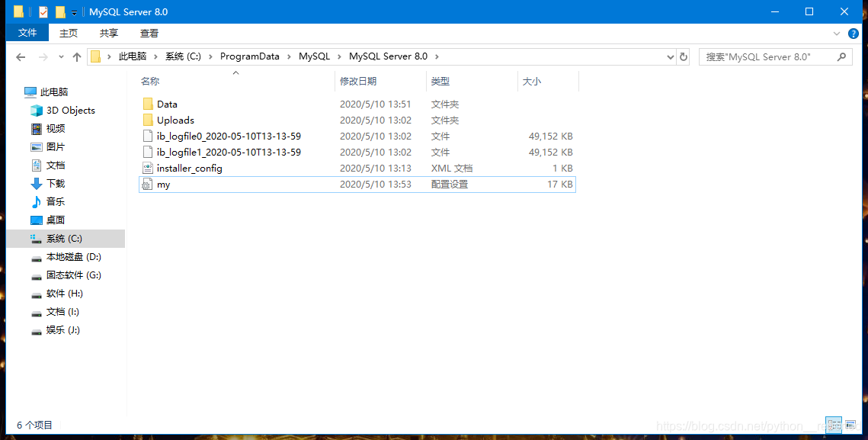The height and width of the screenshot is (440, 868).
Task: Select the ib_logfile1 file icon
Action: (148, 153)
